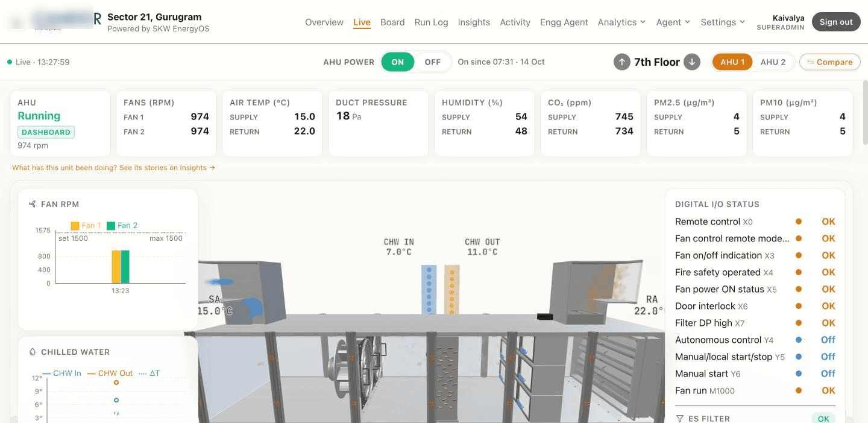The width and height of the screenshot is (868, 423).
Task: Click On since 07:31 · 14 Oct text
Action: tap(502, 62)
